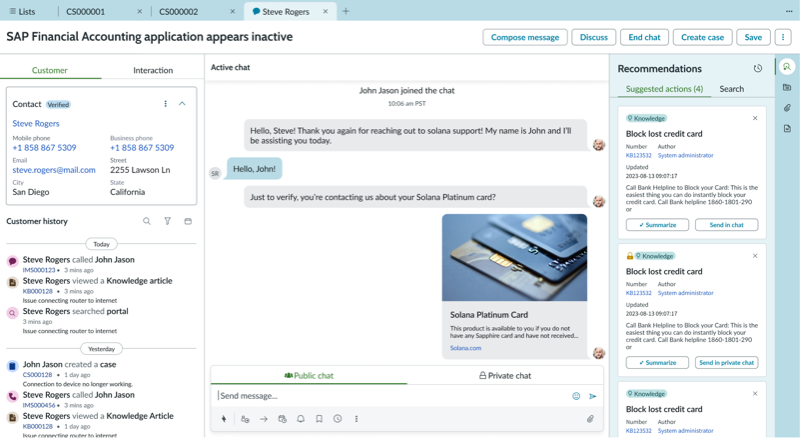Open the Solana Platinum Card image
This screenshot has width=800, height=438.
(514, 257)
